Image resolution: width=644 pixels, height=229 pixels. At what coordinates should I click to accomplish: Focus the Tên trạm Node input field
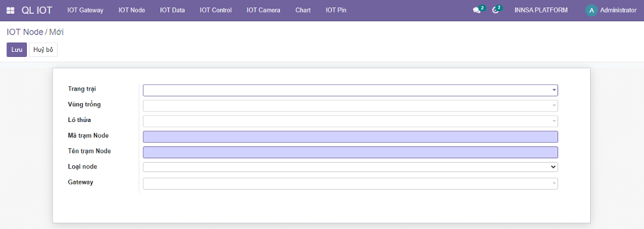tap(350, 152)
